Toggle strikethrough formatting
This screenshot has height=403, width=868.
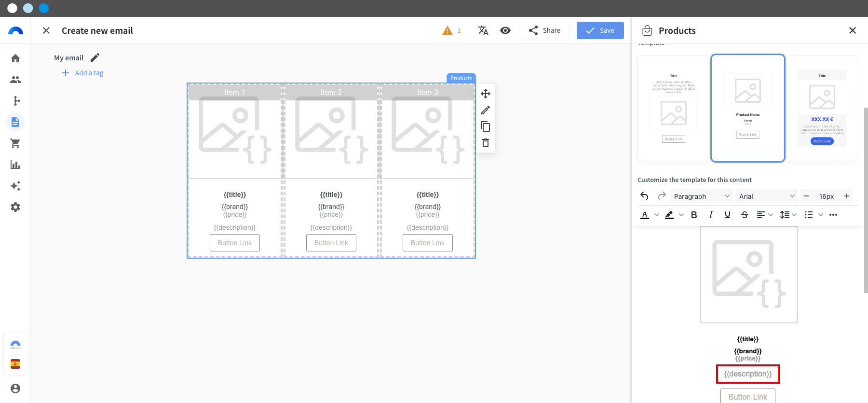(x=745, y=215)
